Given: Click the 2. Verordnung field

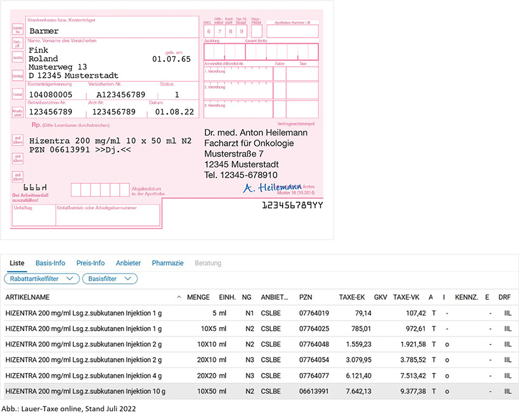Looking at the screenshot, I should [238, 91].
